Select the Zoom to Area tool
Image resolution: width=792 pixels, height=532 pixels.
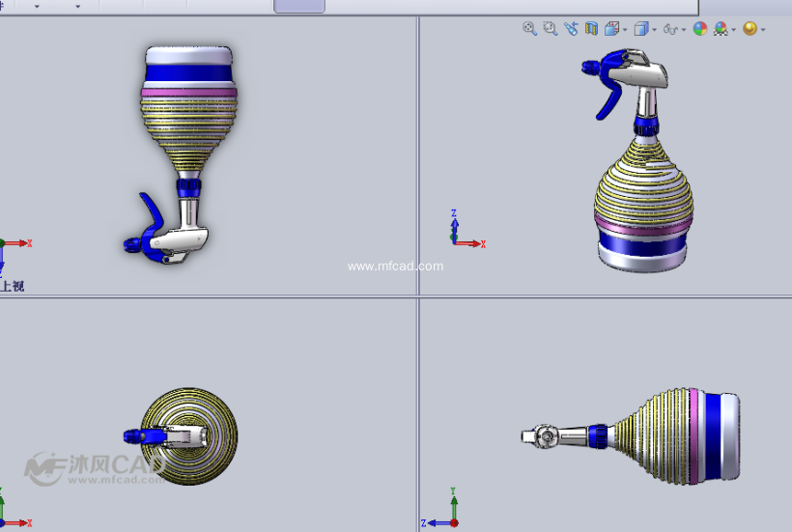(550, 29)
